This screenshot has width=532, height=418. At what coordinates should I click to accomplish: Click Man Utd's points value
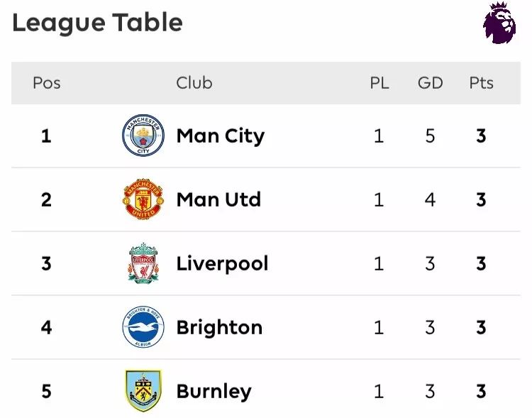click(x=481, y=199)
